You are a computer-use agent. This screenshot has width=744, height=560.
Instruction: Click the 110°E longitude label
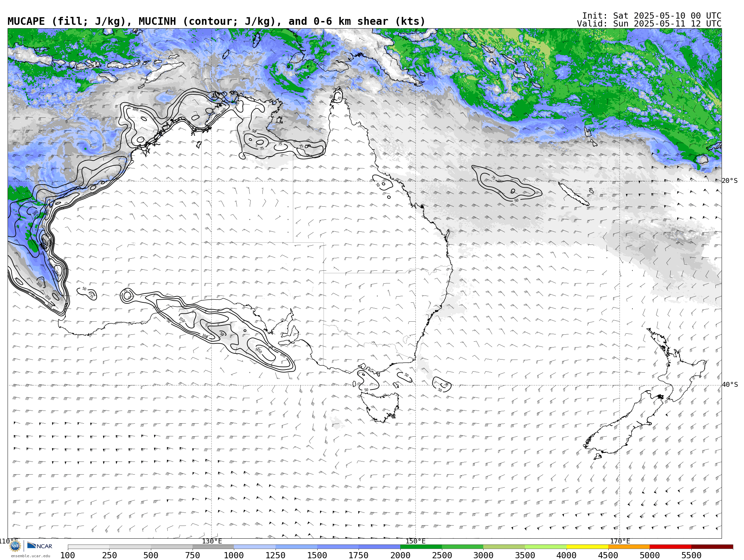point(9,541)
